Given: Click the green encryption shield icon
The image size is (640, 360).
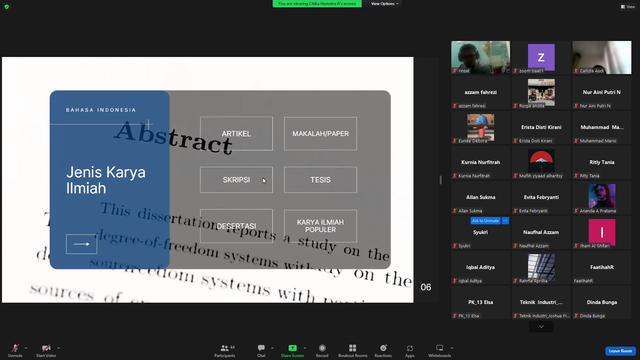Looking at the screenshot, I should click(x=7, y=7).
